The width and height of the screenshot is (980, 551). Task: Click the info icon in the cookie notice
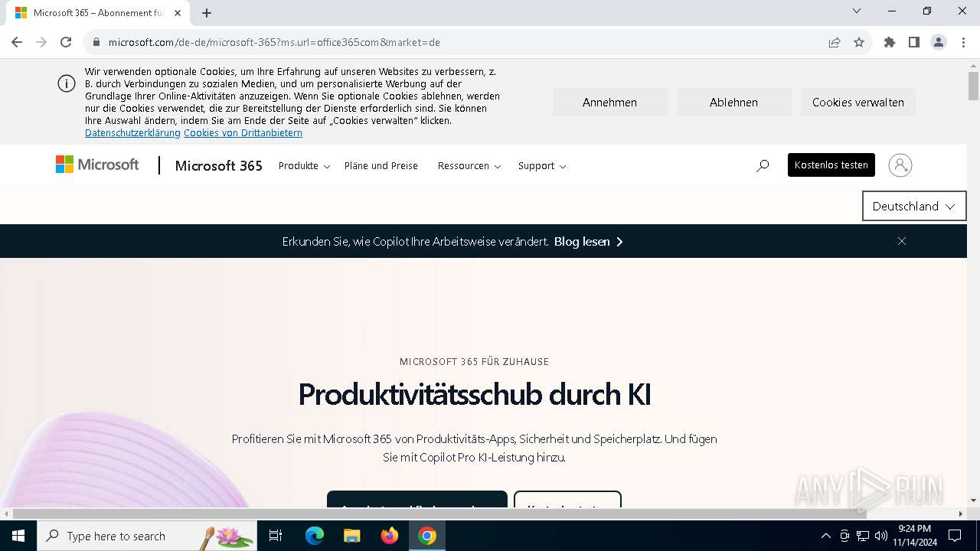tap(67, 83)
